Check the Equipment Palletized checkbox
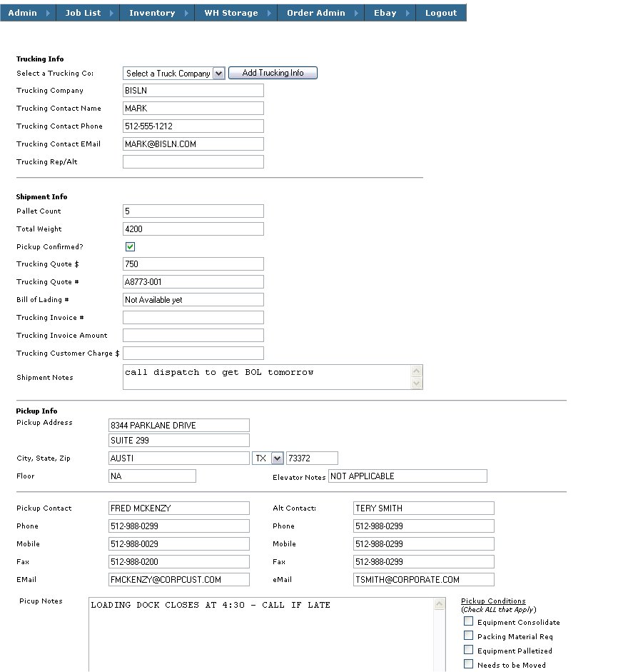The image size is (628, 672). [x=469, y=651]
